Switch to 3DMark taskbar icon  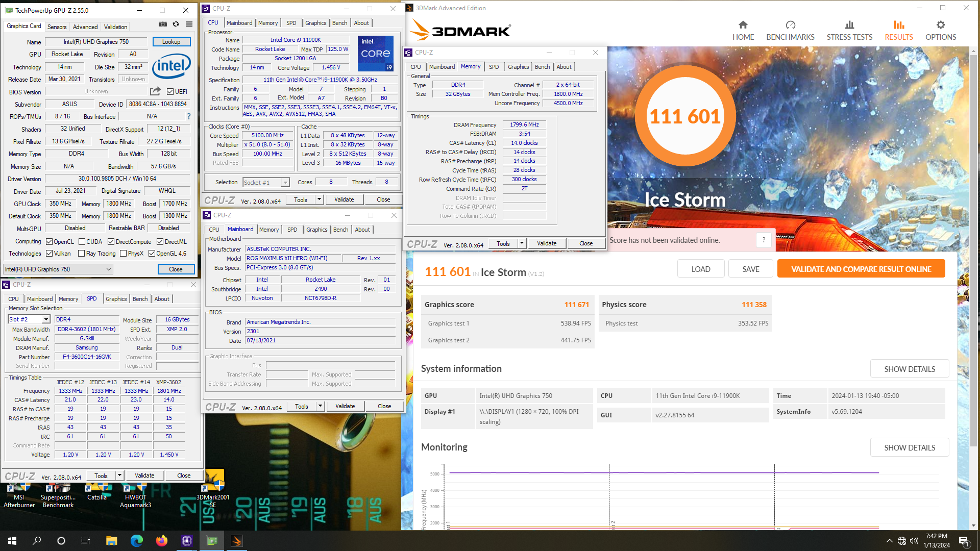click(x=236, y=541)
